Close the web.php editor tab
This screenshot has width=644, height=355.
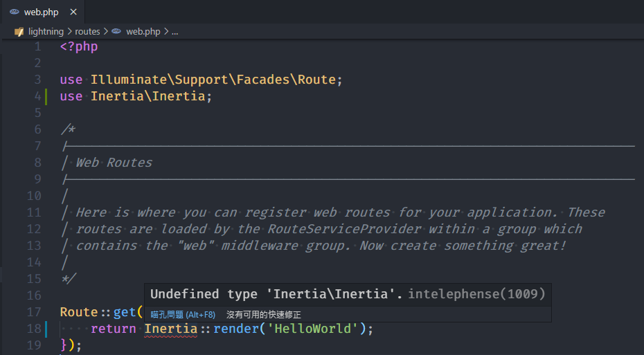point(73,12)
